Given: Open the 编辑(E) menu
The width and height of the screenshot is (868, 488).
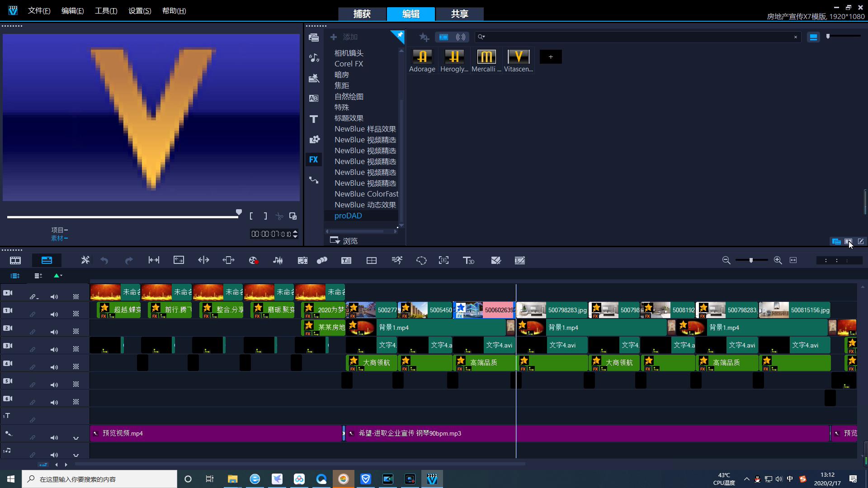Looking at the screenshot, I should coord(72,10).
